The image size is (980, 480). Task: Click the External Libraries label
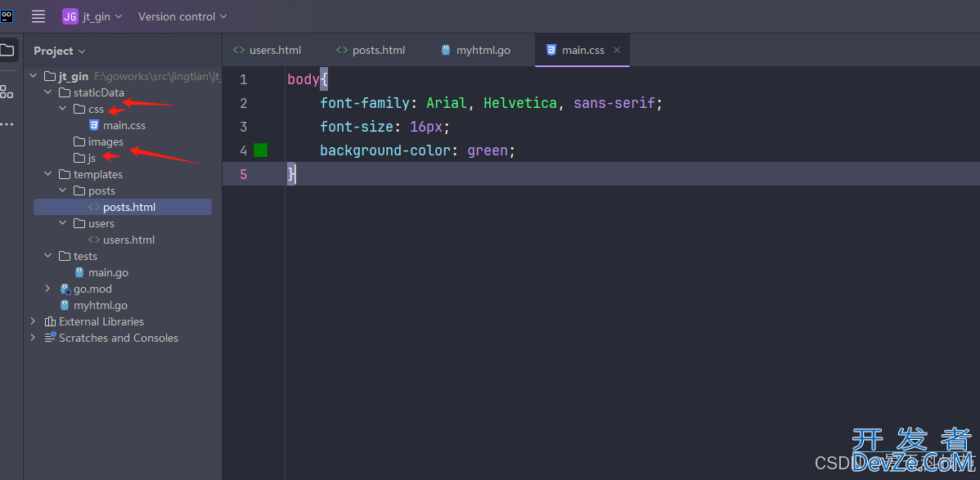click(101, 321)
